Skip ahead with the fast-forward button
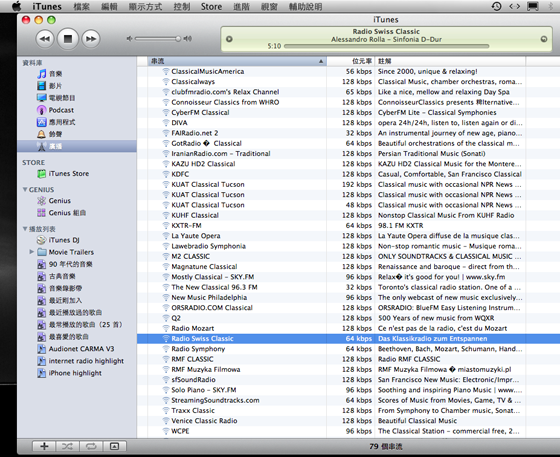 [91, 39]
